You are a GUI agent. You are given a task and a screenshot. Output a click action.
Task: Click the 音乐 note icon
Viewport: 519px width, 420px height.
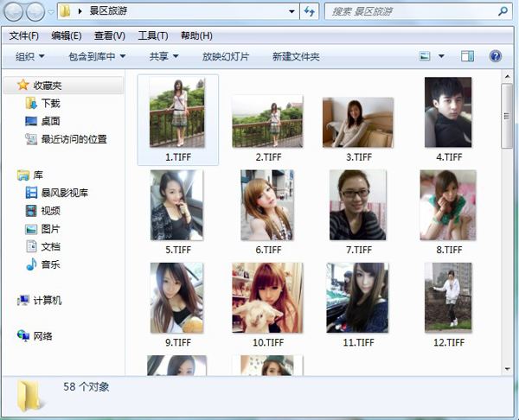(31, 264)
